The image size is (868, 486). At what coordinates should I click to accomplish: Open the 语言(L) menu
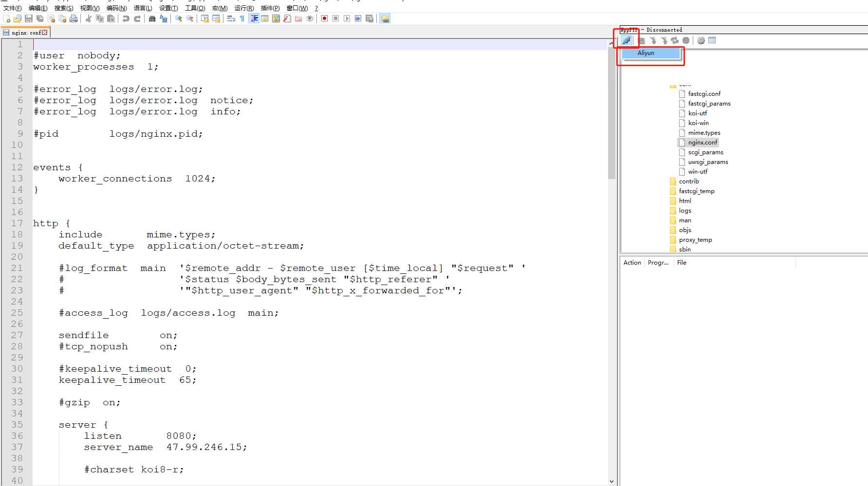point(143,8)
